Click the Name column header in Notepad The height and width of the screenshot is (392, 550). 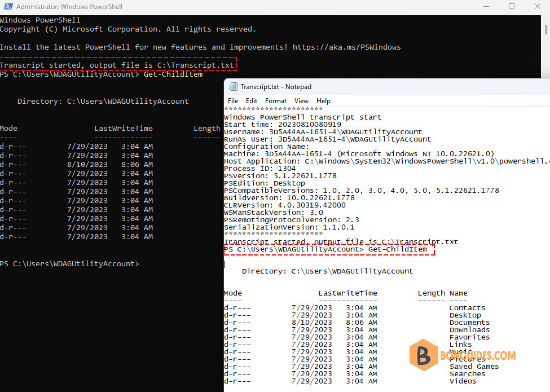click(x=459, y=293)
